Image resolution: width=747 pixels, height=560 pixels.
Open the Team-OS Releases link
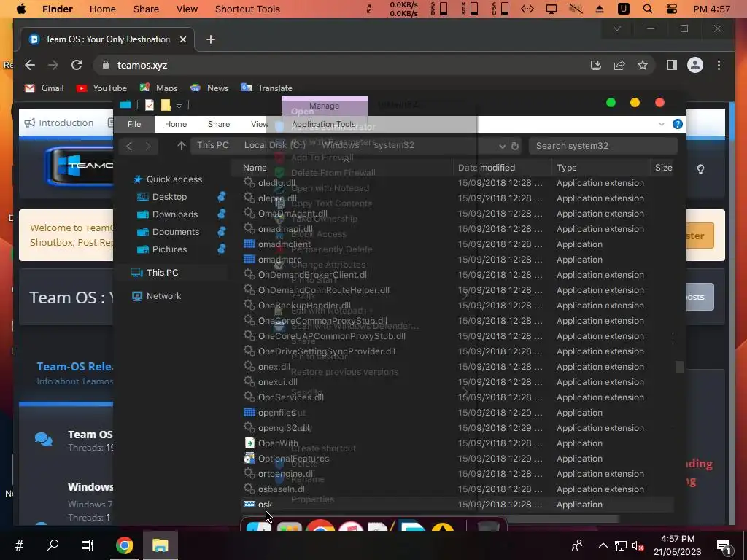tap(75, 366)
